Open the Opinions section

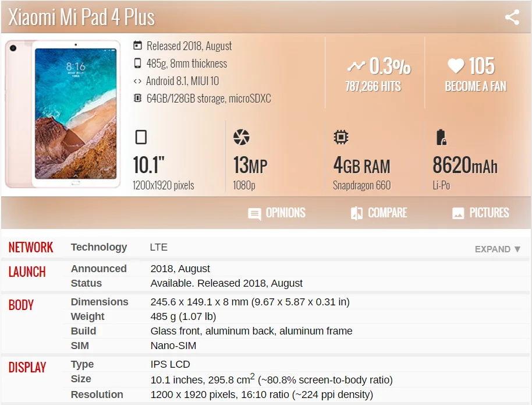point(285,213)
